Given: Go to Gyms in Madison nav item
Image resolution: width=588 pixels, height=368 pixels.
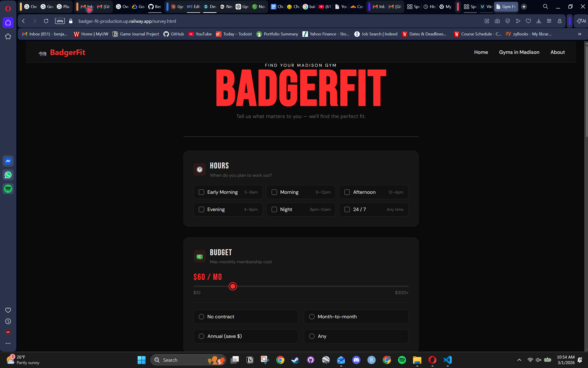Looking at the screenshot, I should click(x=519, y=52).
